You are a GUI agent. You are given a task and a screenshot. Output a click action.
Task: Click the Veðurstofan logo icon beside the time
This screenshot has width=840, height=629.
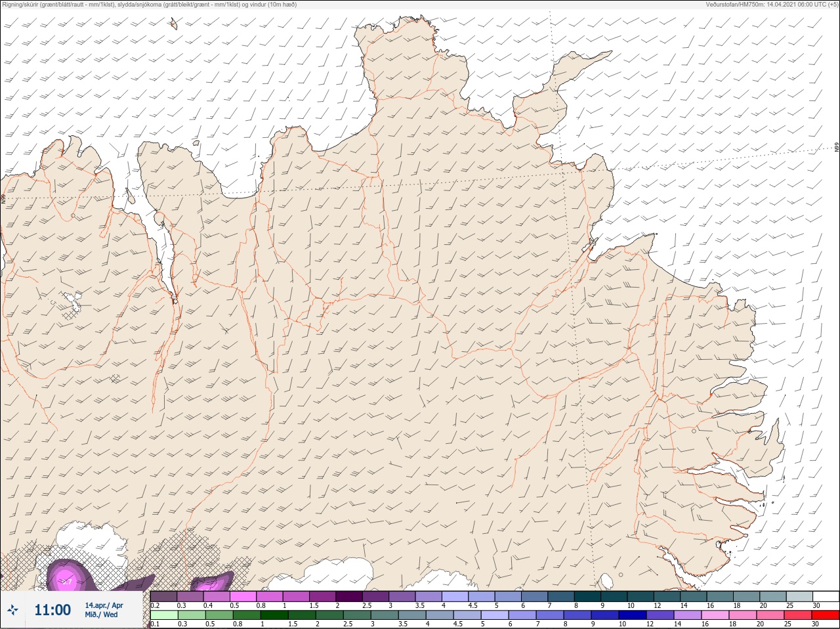point(12,610)
